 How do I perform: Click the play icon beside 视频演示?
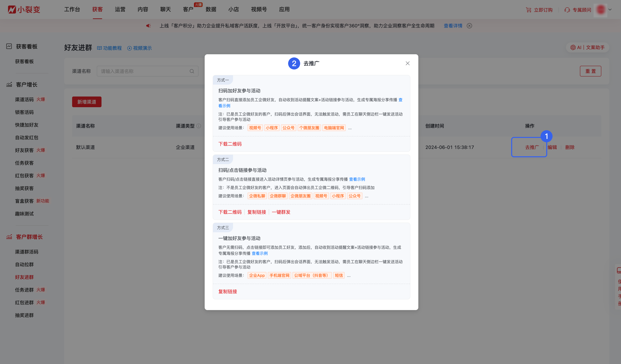[x=130, y=48]
